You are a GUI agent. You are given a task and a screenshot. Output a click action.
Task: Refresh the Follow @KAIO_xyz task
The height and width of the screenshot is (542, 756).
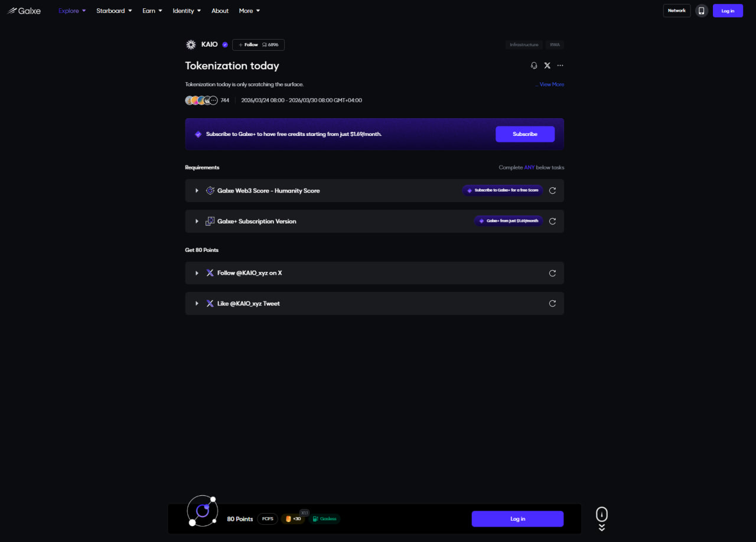pos(552,273)
